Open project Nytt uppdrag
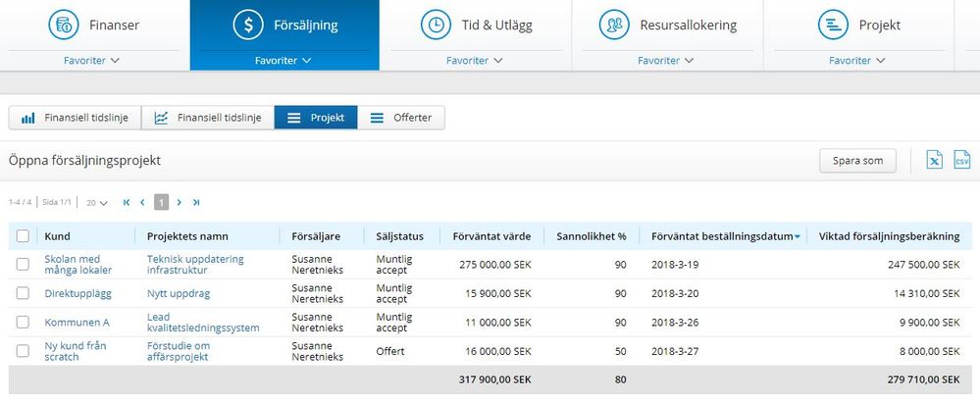Screen dimensions: 980x404 pyautogui.click(x=179, y=293)
